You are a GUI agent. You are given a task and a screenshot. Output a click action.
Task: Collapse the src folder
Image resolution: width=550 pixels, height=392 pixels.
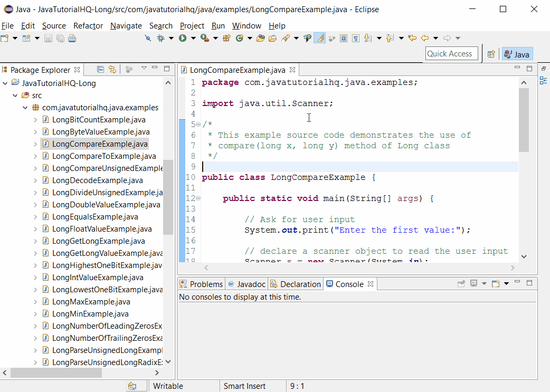tap(15, 95)
